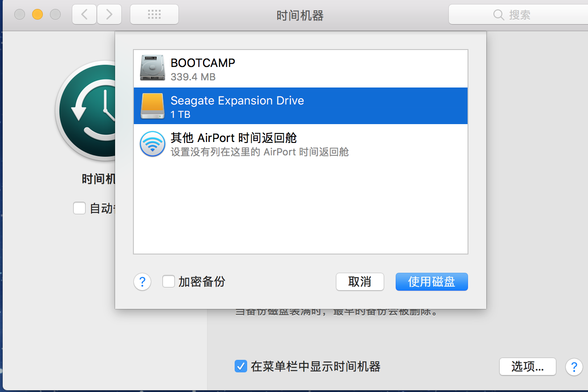Viewport: 588px width, 392px height.
Task: Toggle the 自动备份 checkbox
Action: [79, 208]
